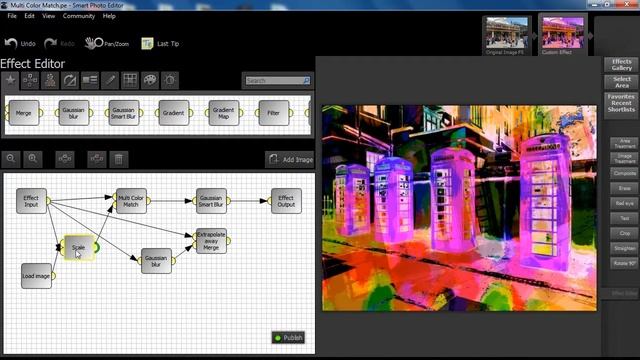The image size is (640, 360).
Task: Open the View menu
Action: [x=49, y=16]
